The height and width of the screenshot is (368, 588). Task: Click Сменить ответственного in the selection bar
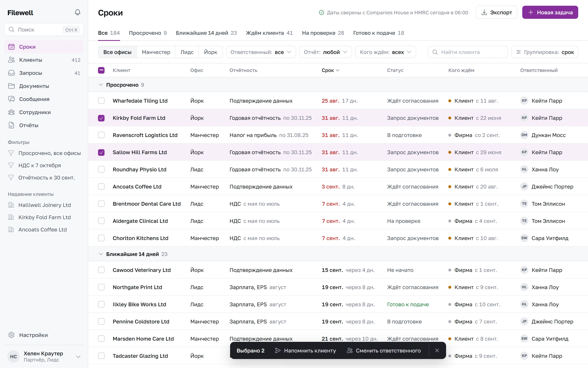384,350
